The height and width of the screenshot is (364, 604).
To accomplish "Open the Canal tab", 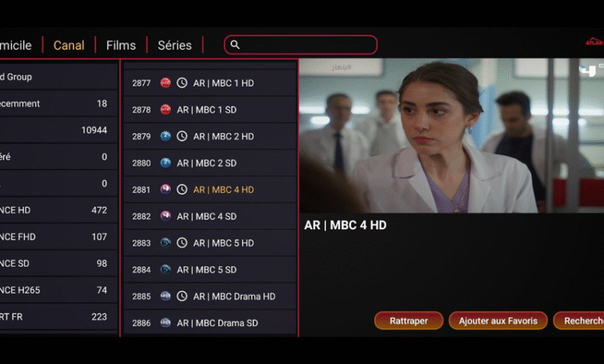I will point(69,45).
